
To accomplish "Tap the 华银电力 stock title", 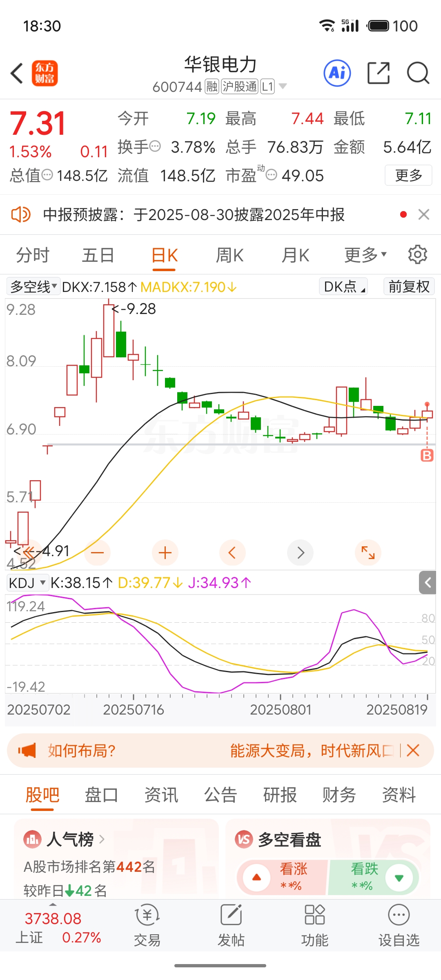I will (x=220, y=65).
